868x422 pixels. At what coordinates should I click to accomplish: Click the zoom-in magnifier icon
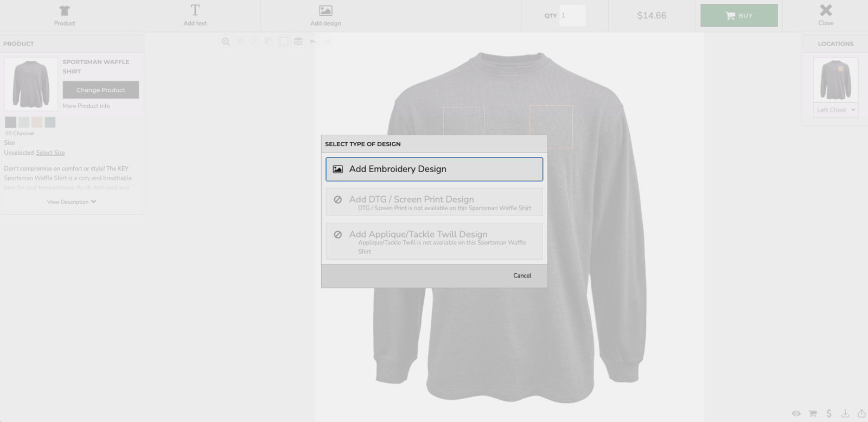tap(226, 41)
